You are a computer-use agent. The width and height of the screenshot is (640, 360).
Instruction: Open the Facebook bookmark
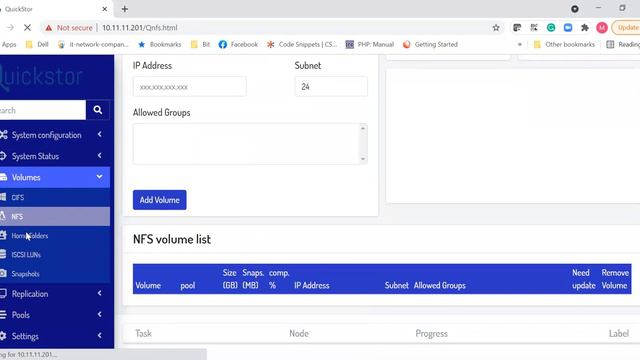238,44
